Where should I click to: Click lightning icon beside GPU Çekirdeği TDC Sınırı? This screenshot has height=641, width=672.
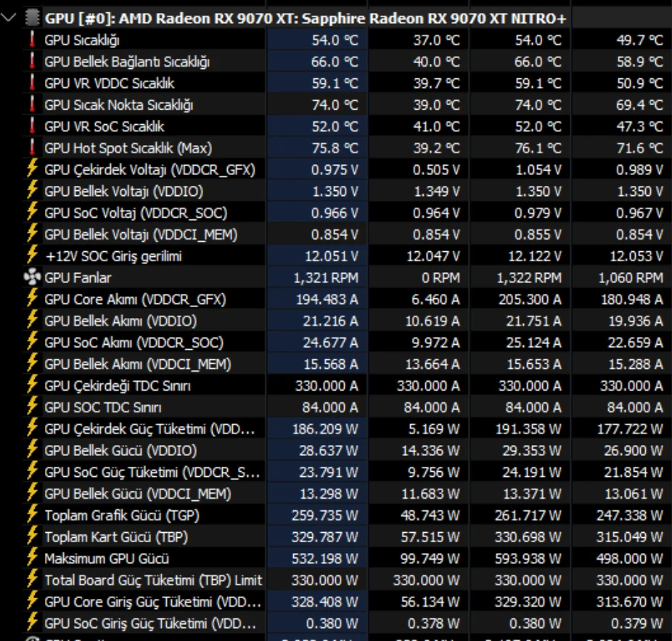(32, 385)
